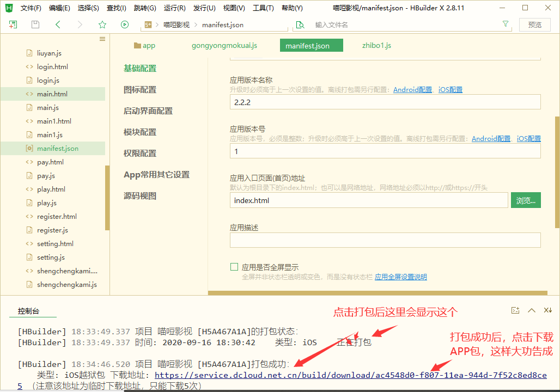Screen dimensions: 560x392
Task: Click the console clear close icon
Action: click(548, 310)
